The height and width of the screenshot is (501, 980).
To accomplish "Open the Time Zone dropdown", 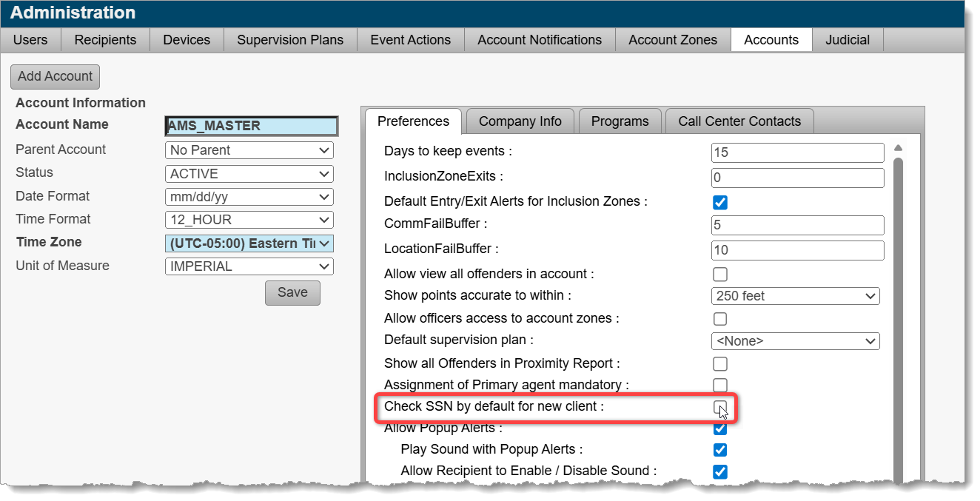I will [249, 243].
